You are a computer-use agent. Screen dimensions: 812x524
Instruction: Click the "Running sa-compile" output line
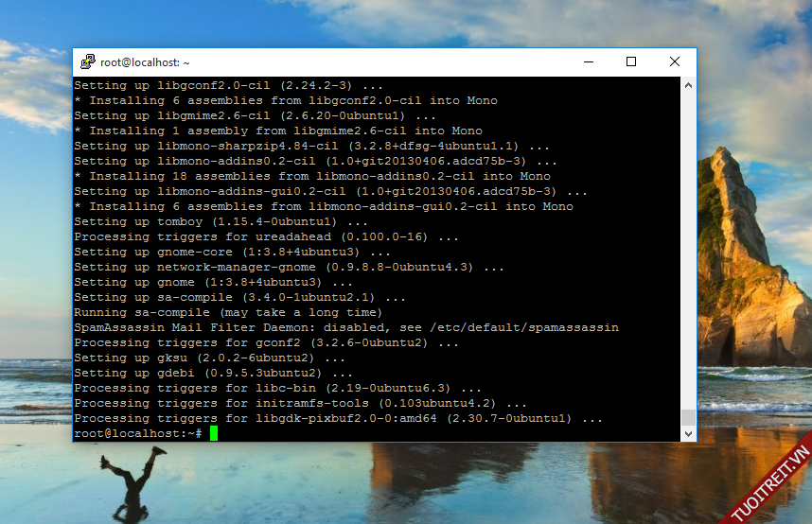click(227, 312)
